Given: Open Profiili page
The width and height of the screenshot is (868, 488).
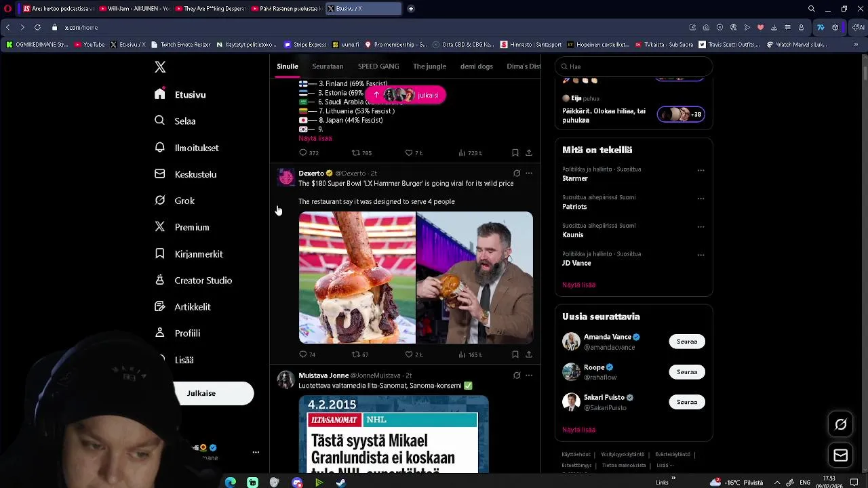Looking at the screenshot, I should pos(177,333).
